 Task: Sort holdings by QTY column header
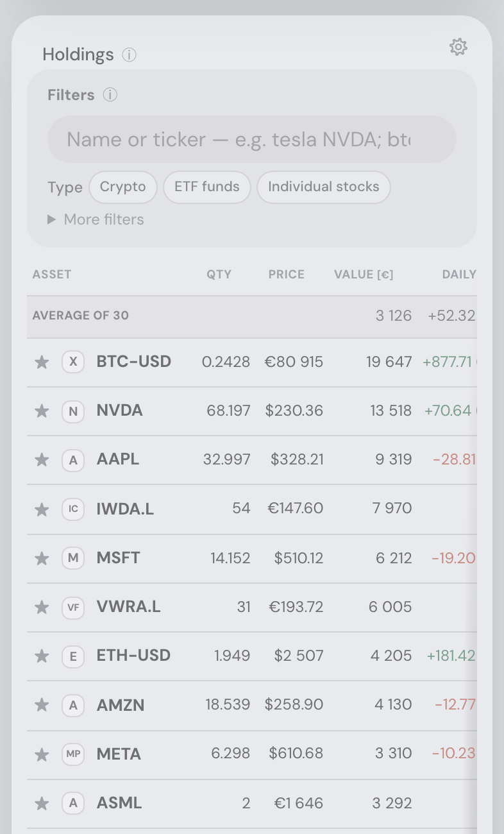(219, 275)
